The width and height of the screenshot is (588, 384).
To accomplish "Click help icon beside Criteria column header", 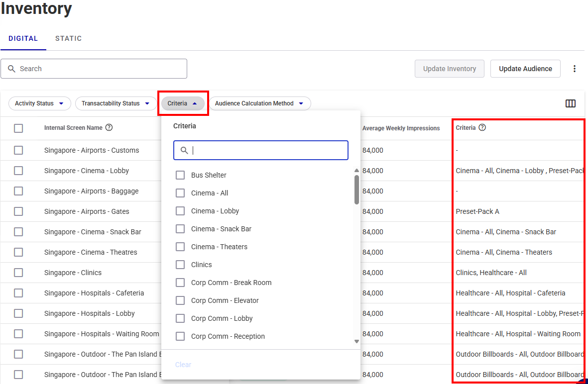I will tap(482, 127).
